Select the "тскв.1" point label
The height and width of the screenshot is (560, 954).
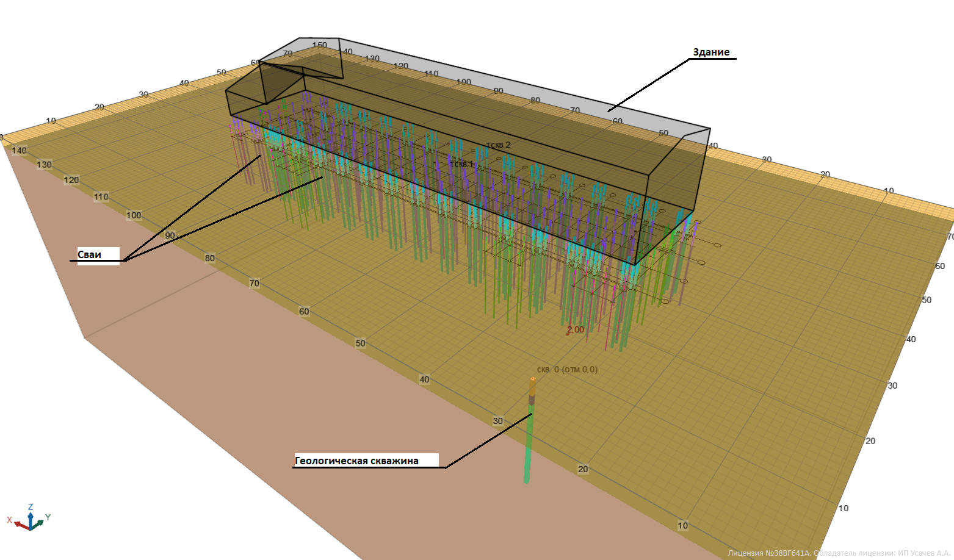pos(461,164)
